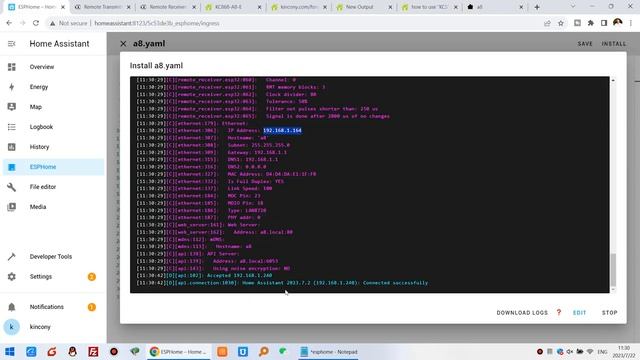Click INSTALL in the a8.yaml header

pos(613,44)
